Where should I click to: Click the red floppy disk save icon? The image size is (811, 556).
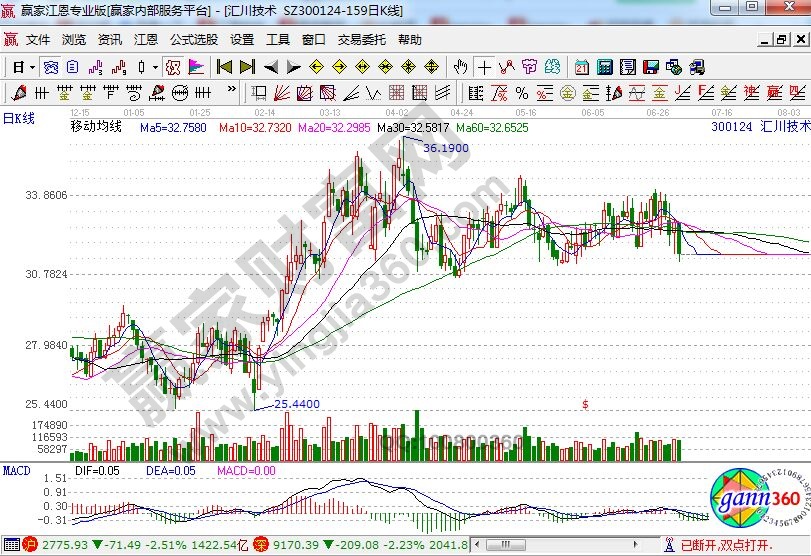(x=651, y=67)
